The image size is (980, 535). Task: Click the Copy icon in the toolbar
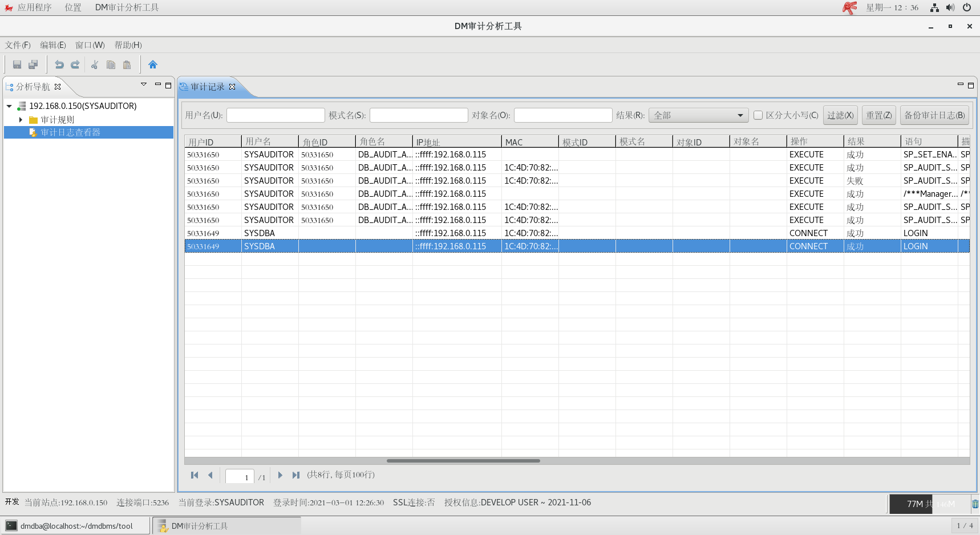pyautogui.click(x=111, y=64)
